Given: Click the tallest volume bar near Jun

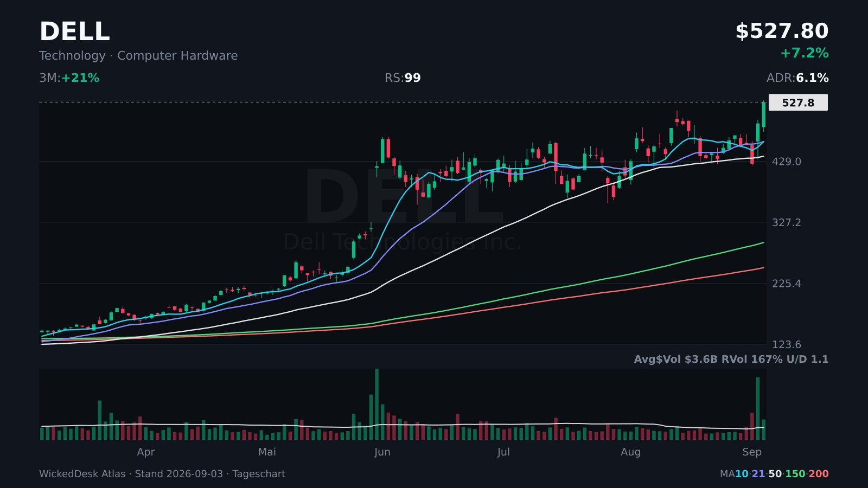Looking at the screenshot, I should 377,404.
